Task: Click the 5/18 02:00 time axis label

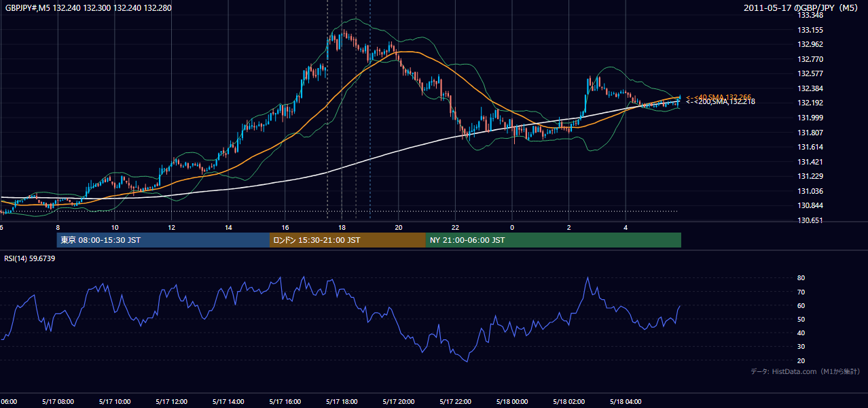Action: (x=569, y=402)
